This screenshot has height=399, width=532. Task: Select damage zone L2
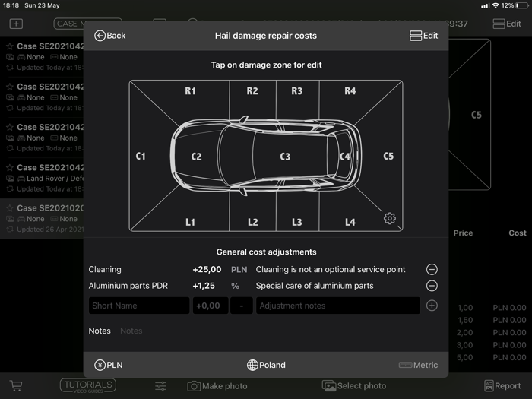tap(253, 222)
